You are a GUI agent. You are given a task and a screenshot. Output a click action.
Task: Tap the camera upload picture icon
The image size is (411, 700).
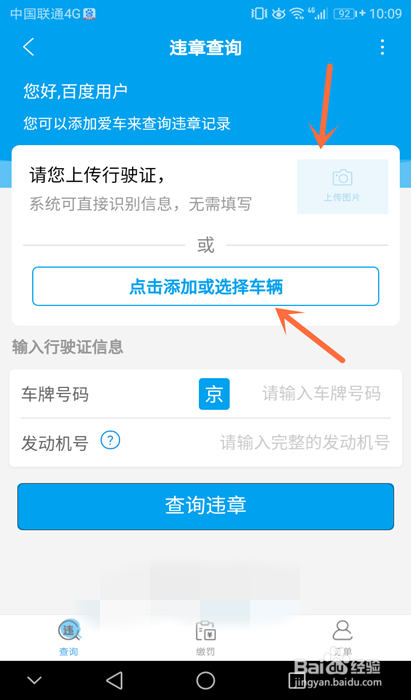pos(342,177)
